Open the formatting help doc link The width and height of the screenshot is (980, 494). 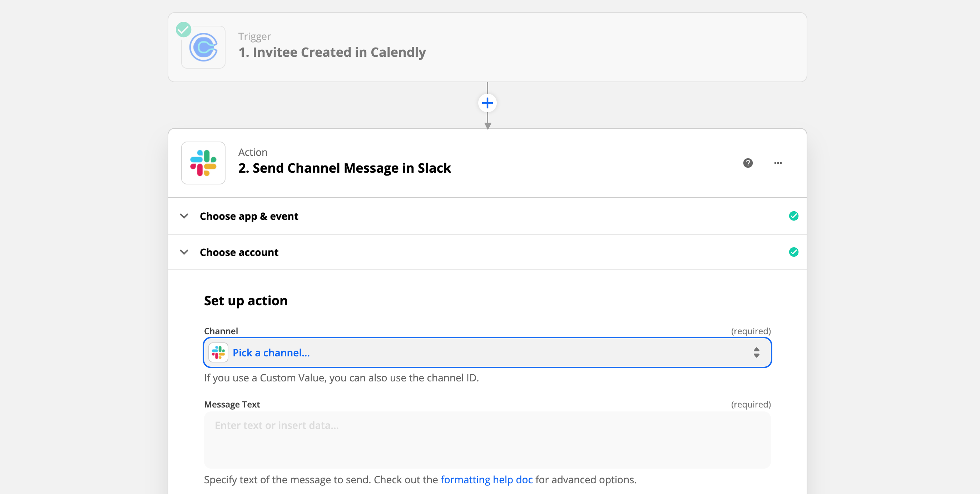pyautogui.click(x=486, y=479)
